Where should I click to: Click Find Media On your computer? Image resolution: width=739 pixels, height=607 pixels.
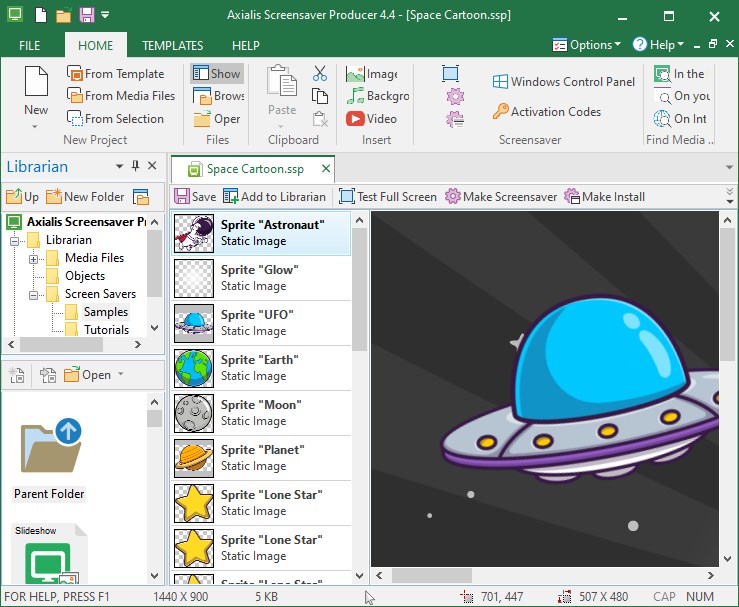click(682, 96)
